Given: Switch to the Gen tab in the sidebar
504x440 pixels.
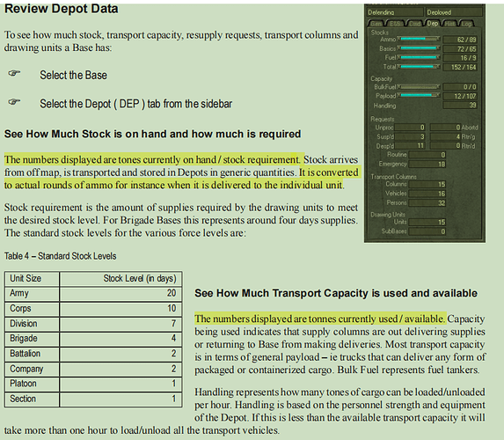Looking at the screenshot, I should 376,24.
